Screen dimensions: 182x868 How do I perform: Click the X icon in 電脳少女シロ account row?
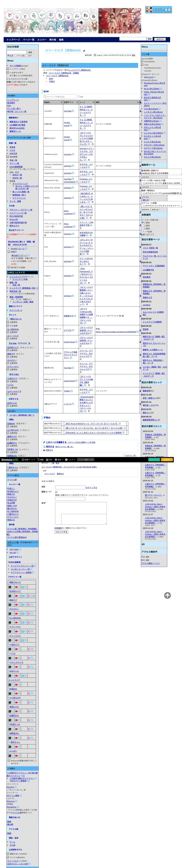10,587
